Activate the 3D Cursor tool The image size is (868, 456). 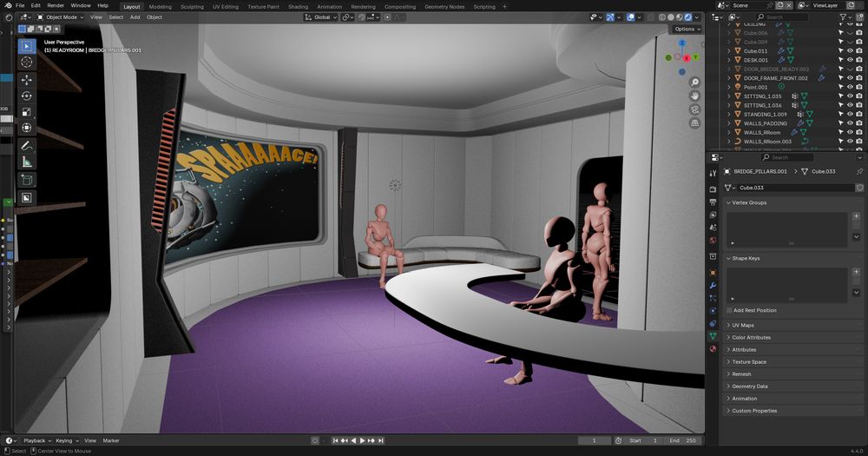[27, 62]
